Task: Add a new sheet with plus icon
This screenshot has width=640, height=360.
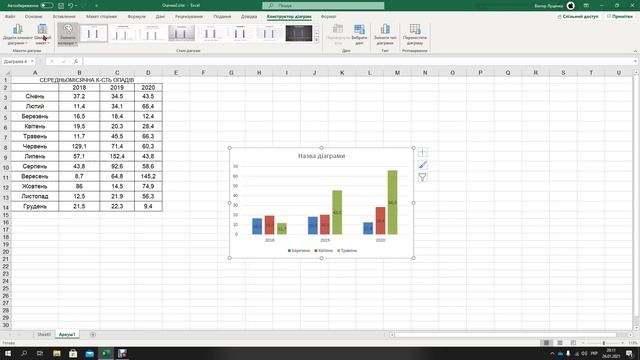Action: pyautogui.click(x=93, y=334)
